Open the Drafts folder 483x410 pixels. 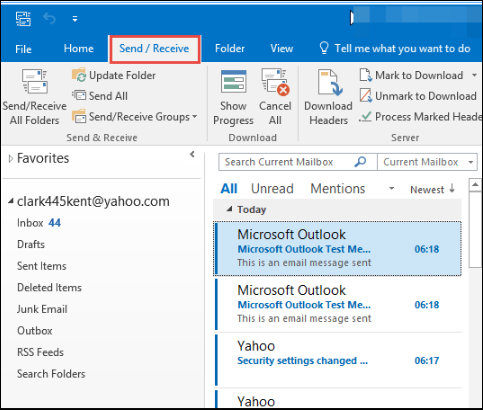[x=31, y=244]
